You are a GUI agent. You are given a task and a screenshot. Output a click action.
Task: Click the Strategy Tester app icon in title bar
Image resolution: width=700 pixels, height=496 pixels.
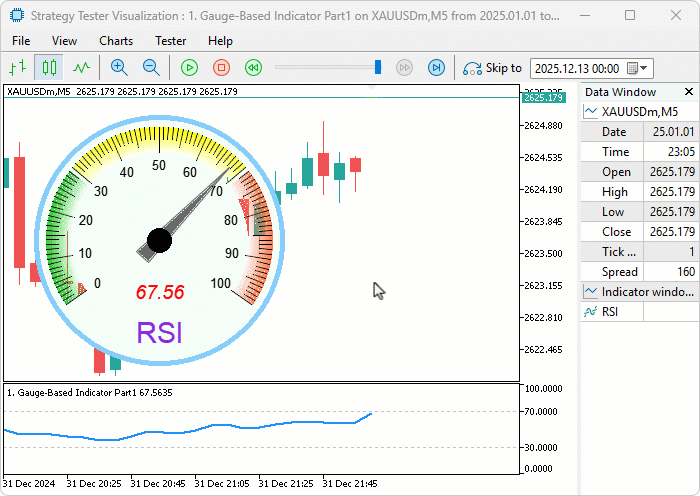coord(17,15)
